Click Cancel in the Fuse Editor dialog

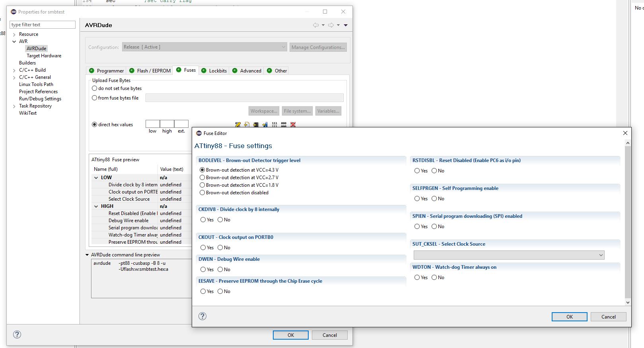coord(608,317)
